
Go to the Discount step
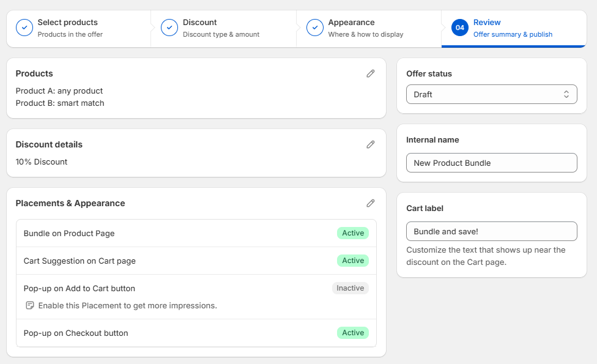pos(223,29)
